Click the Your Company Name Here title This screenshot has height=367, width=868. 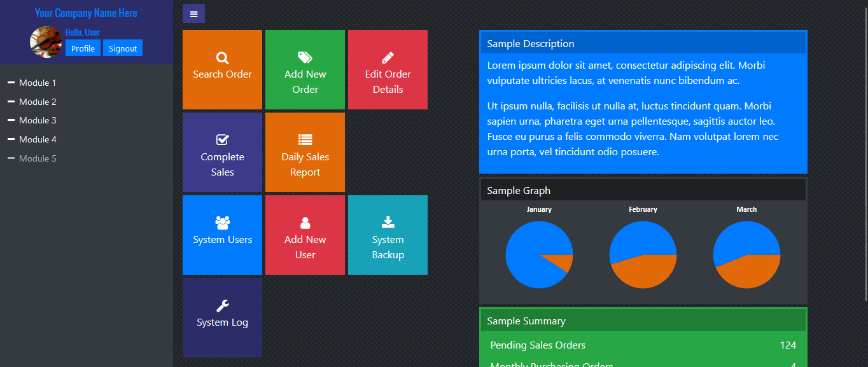click(x=86, y=13)
